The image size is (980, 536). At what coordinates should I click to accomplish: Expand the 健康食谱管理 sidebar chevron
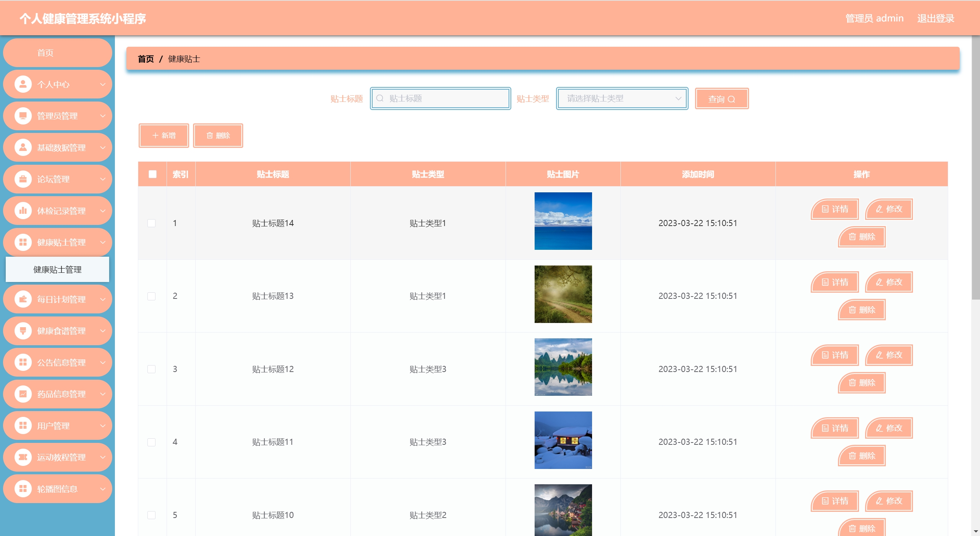103,331
